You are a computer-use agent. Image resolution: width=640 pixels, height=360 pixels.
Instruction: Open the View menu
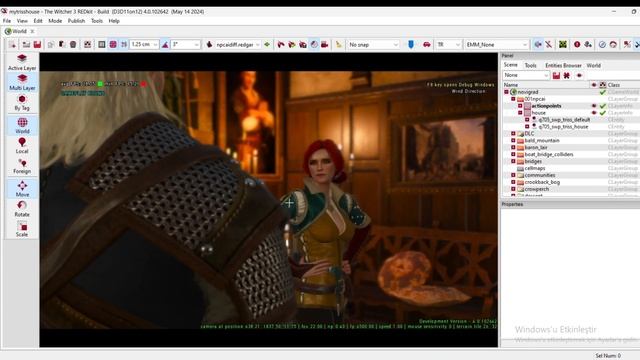click(22, 21)
